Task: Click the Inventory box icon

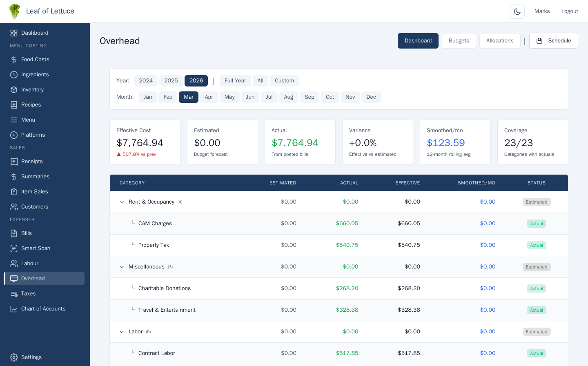Action: tap(14, 90)
